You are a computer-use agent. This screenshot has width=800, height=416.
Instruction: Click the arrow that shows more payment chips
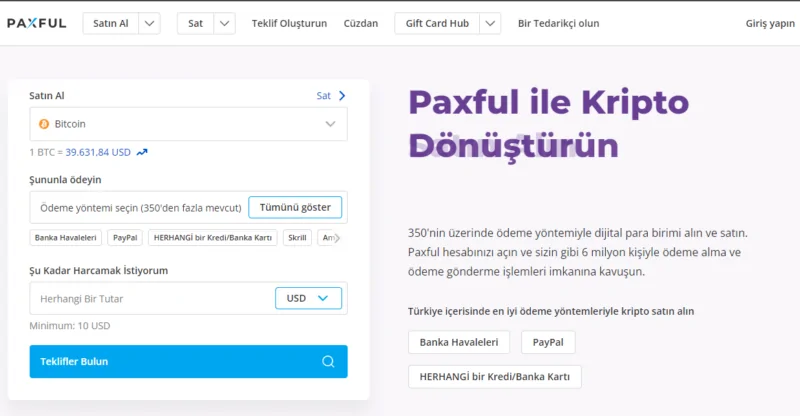coord(337,238)
